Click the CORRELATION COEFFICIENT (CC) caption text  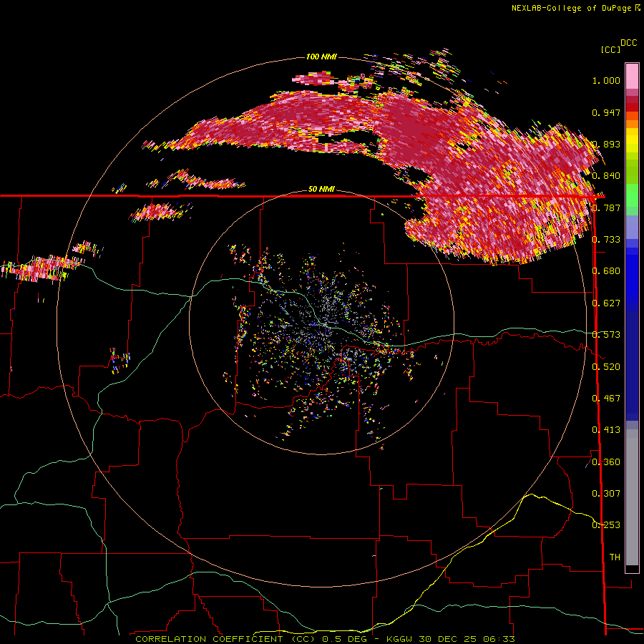(x=225, y=639)
